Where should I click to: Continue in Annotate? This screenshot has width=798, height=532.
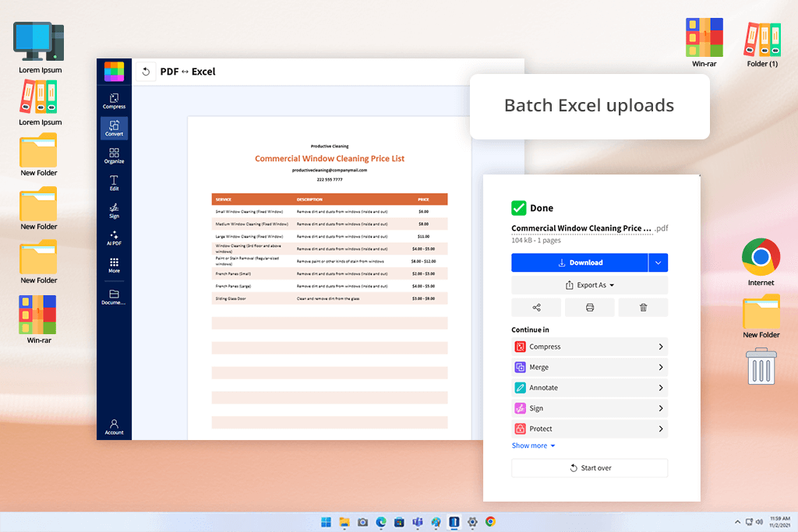click(x=590, y=388)
